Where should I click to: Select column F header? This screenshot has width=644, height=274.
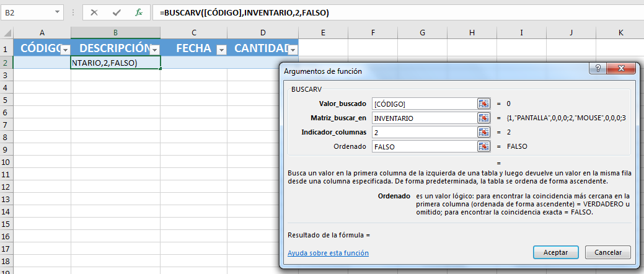(x=371, y=32)
